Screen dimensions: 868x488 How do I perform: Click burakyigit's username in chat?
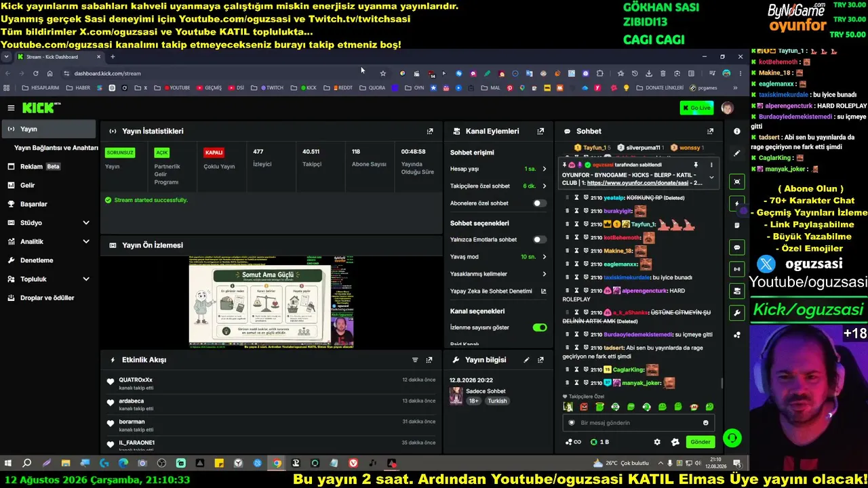point(618,211)
